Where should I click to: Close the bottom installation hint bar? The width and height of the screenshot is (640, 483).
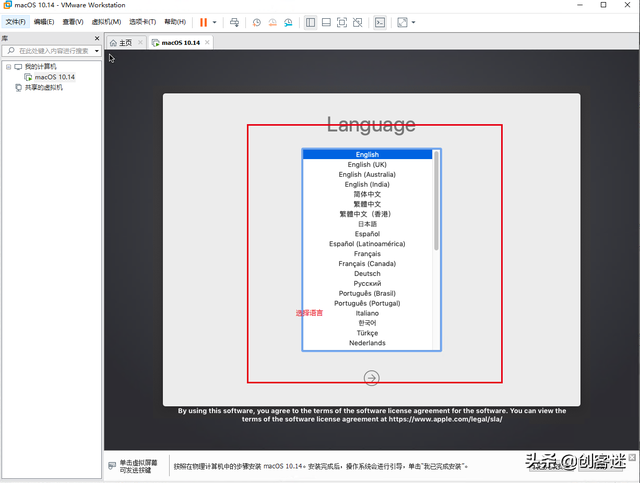(632, 457)
